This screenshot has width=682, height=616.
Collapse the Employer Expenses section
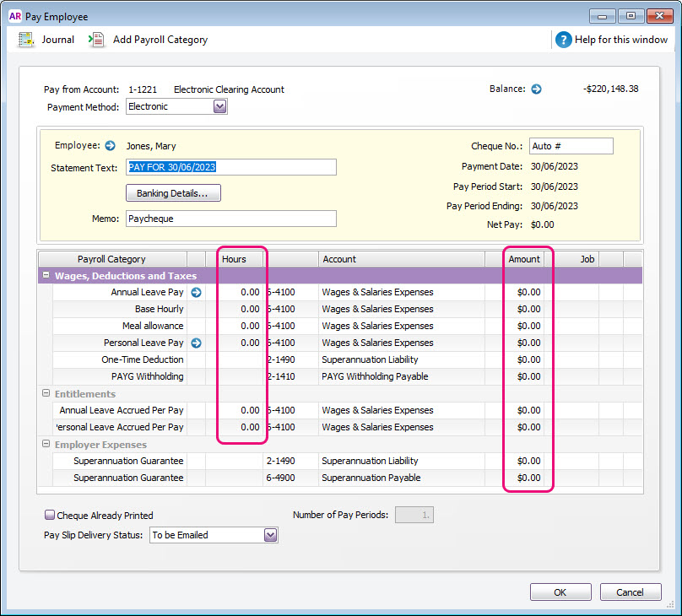45,445
